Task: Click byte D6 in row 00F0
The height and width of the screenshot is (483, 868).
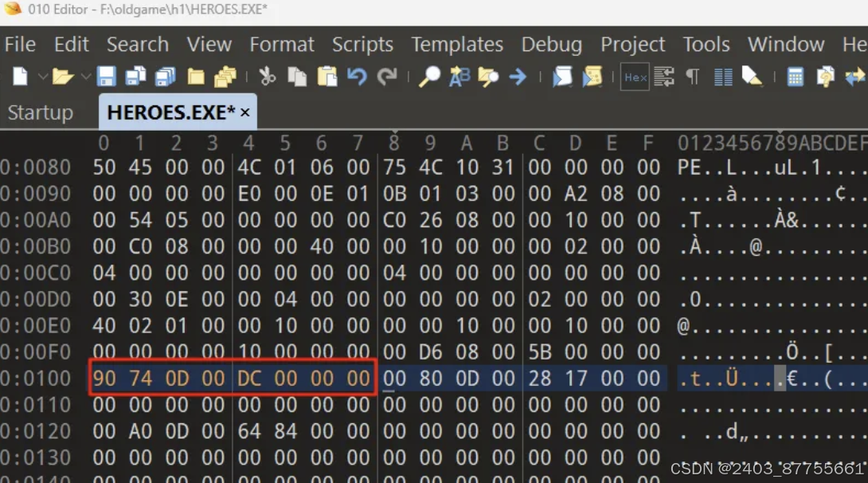Action: [431, 352]
